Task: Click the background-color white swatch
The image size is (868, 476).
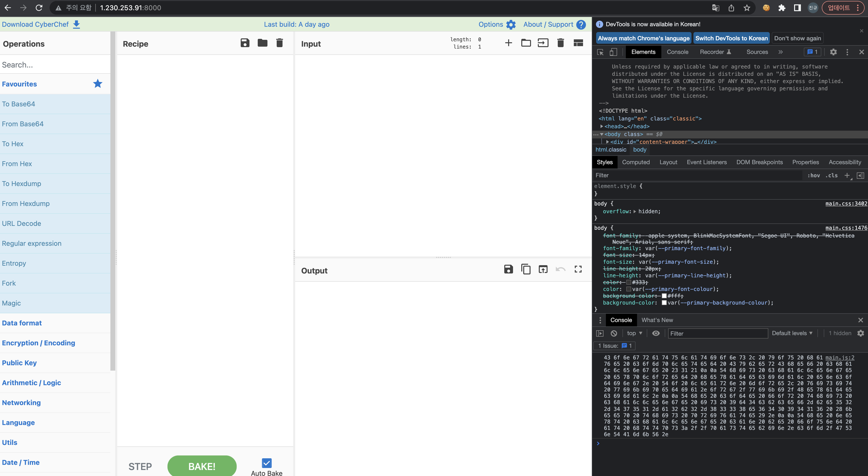Action: pos(664,303)
